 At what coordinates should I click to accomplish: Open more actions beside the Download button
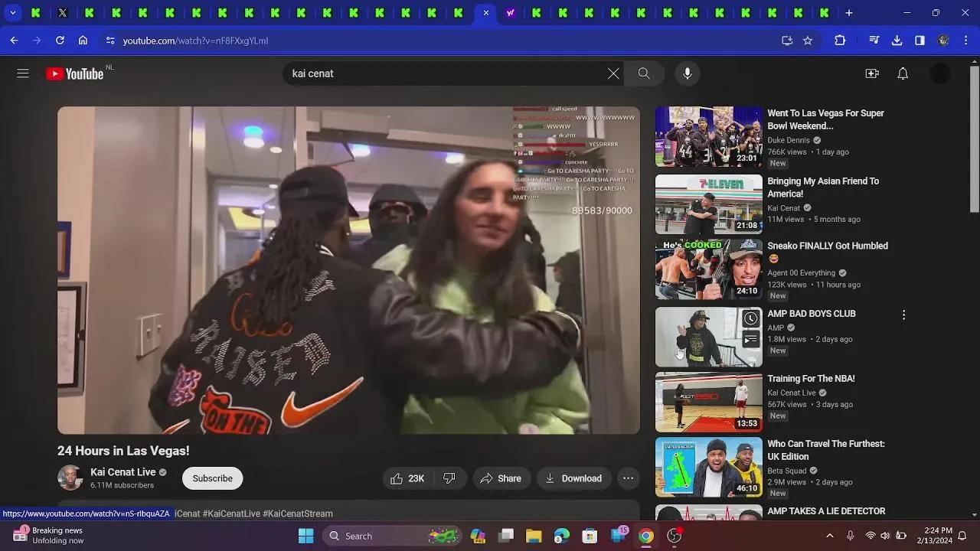(628, 478)
